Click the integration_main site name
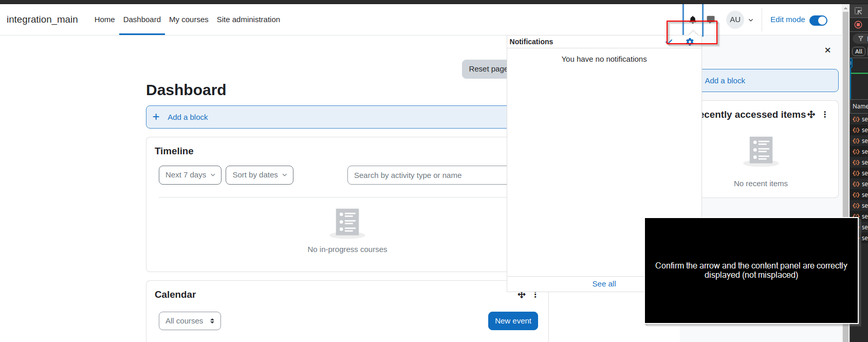868x342 pixels. [x=42, y=20]
